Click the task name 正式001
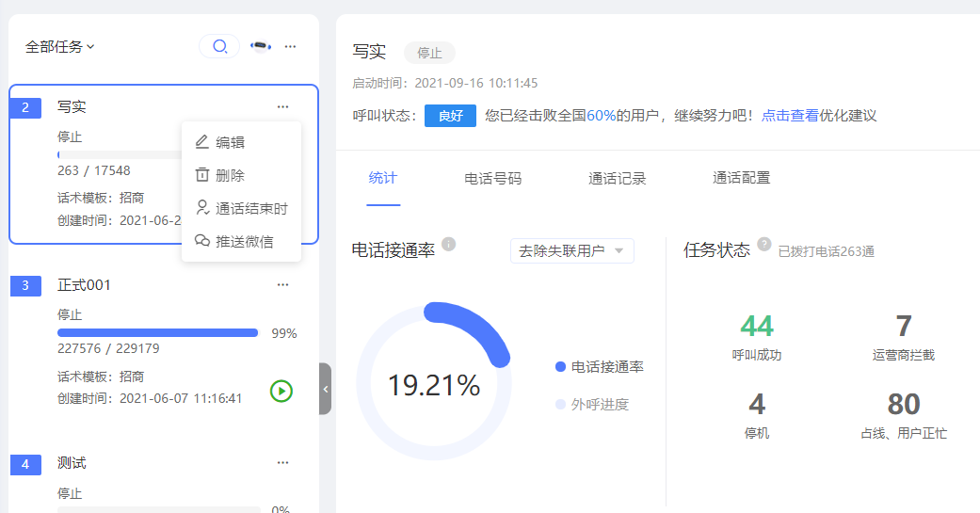Screen dimensions: 980x513 84,285
